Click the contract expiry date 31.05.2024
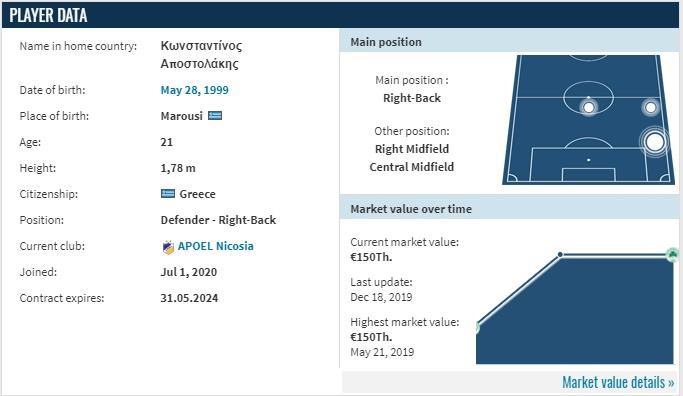 (189, 298)
